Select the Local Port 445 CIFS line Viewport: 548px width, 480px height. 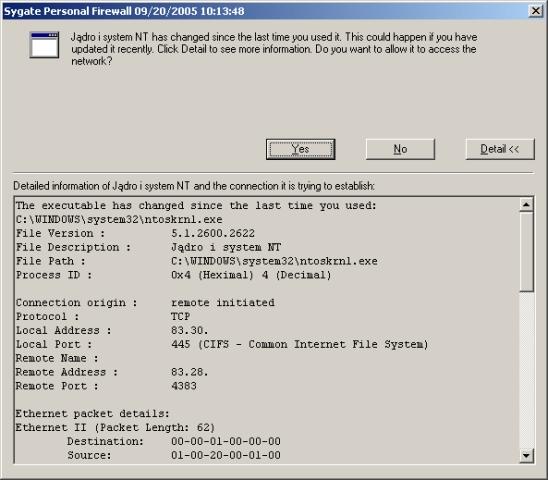coord(222,344)
